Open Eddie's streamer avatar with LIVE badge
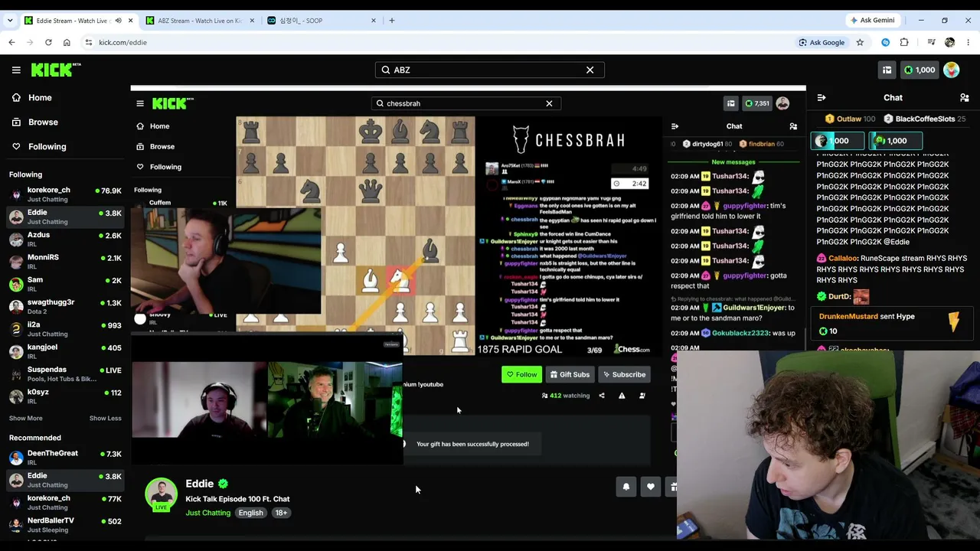 tap(161, 494)
